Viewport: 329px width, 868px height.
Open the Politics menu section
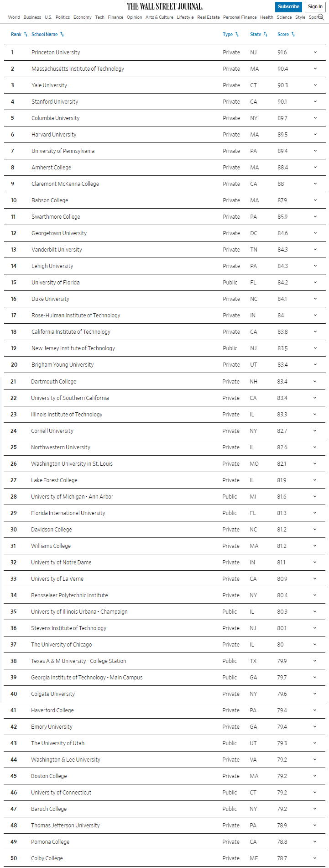(63, 17)
